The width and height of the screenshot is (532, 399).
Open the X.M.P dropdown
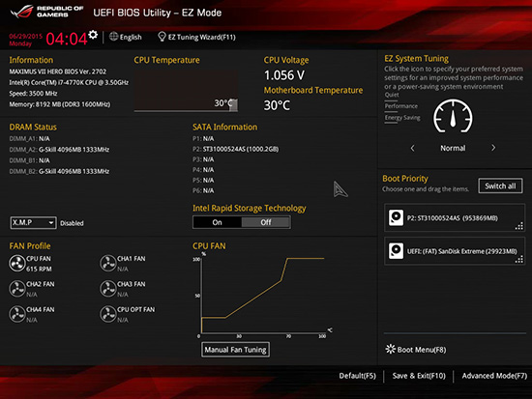click(x=33, y=223)
